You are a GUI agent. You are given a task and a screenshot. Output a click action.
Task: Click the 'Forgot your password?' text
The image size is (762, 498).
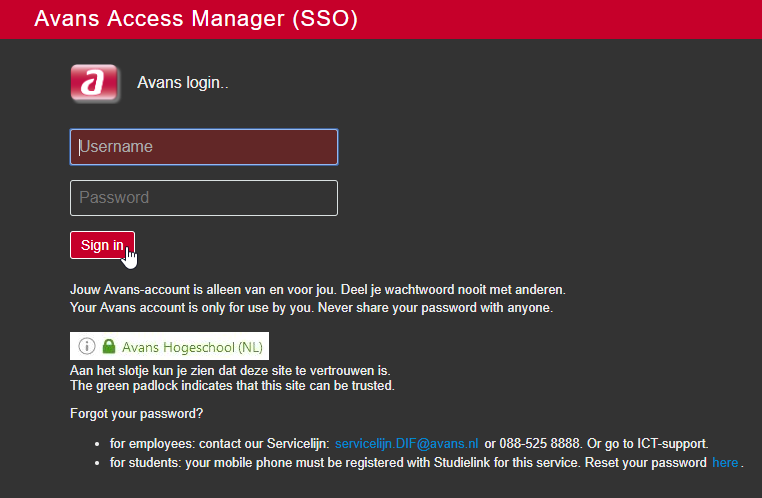pyautogui.click(x=137, y=413)
